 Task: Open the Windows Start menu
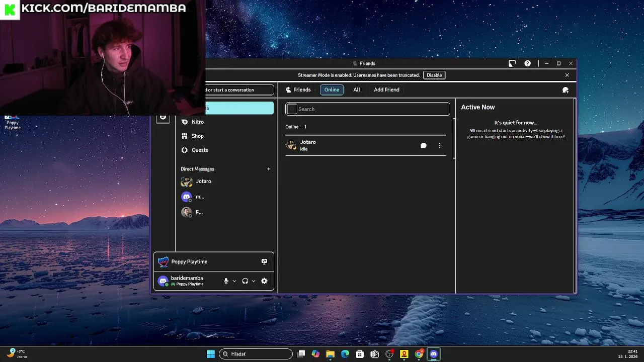pyautogui.click(x=211, y=354)
